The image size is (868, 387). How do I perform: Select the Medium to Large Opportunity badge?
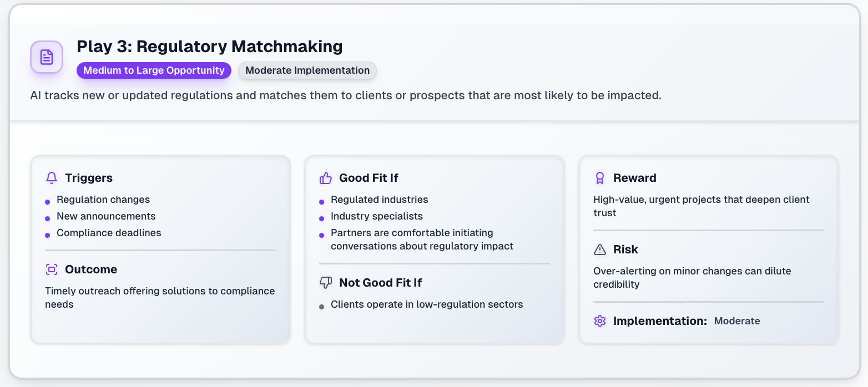click(x=154, y=70)
